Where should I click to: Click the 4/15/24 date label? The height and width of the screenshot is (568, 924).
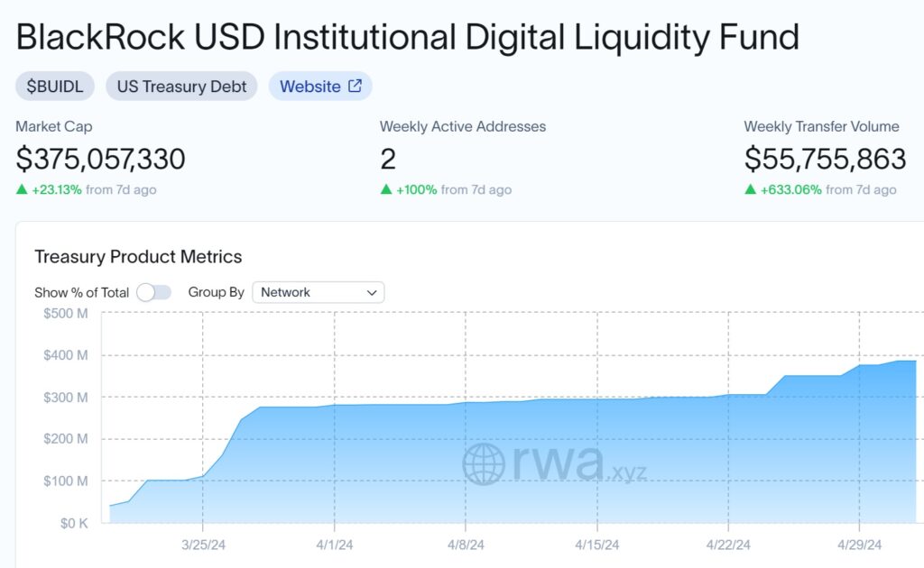(x=597, y=545)
